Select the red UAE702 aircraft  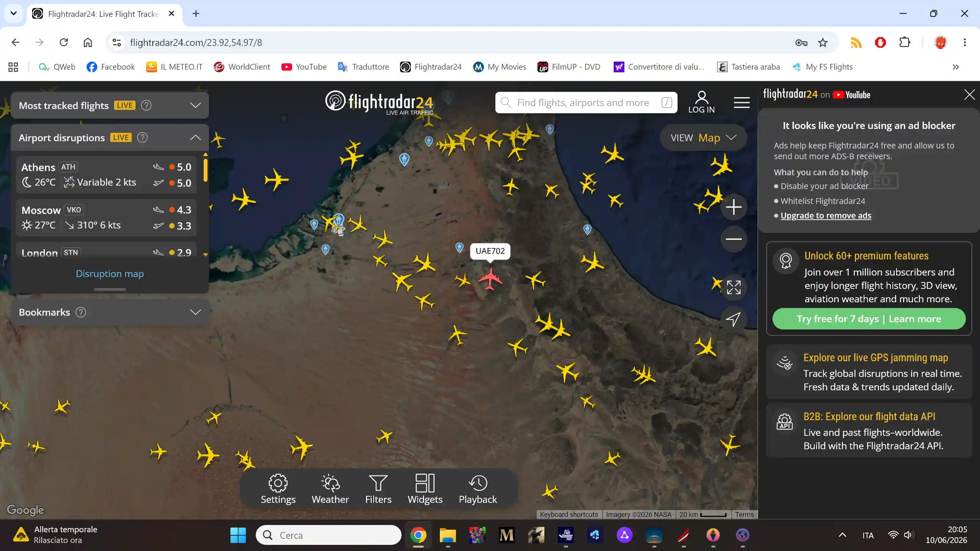pyautogui.click(x=490, y=279)
